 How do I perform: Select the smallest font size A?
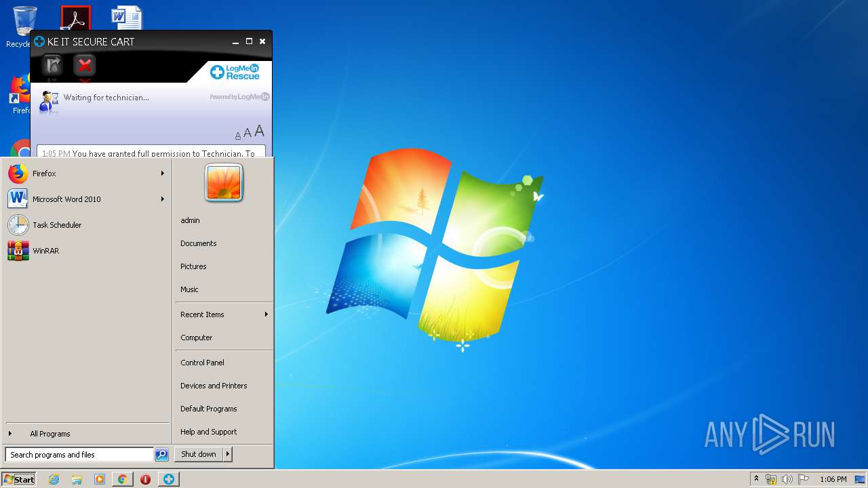[x=238, y=136]
